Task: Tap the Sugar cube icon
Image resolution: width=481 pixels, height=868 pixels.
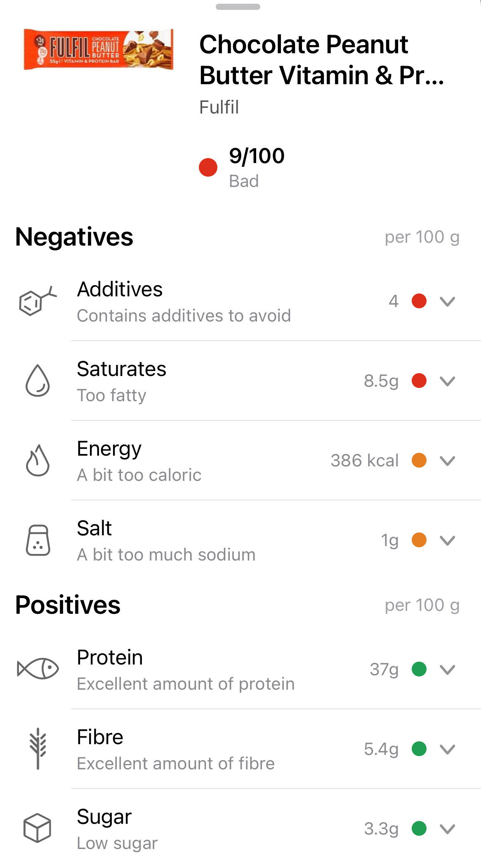Action: tap(37, 828)
